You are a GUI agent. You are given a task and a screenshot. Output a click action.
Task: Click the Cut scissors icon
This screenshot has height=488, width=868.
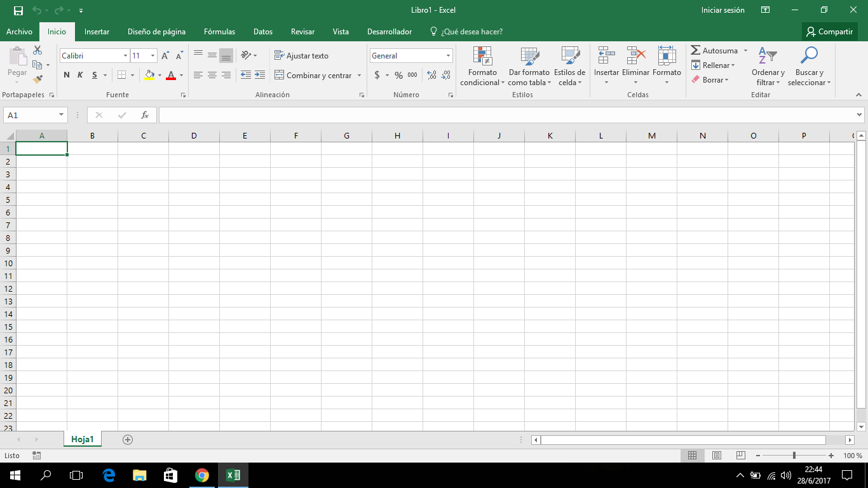(37, 50)
